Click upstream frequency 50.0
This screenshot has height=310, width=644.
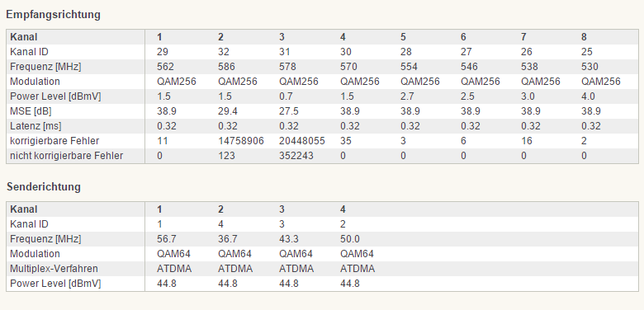(x=350, y=239)
